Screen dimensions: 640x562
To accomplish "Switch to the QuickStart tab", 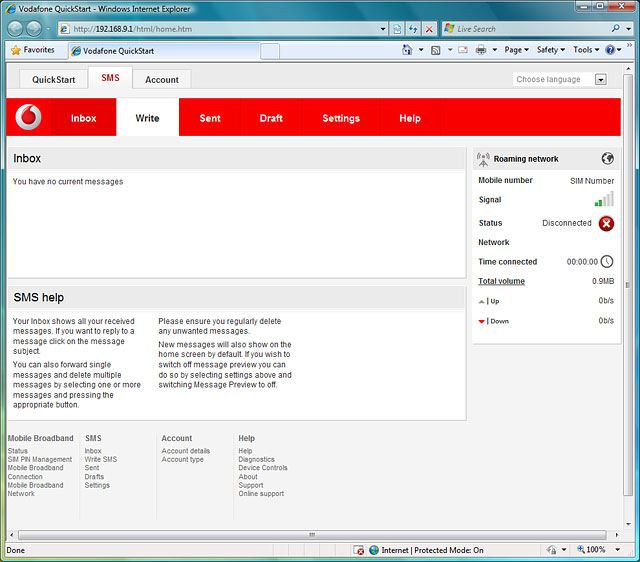I will pyautogui.click(x=53, y=80).
